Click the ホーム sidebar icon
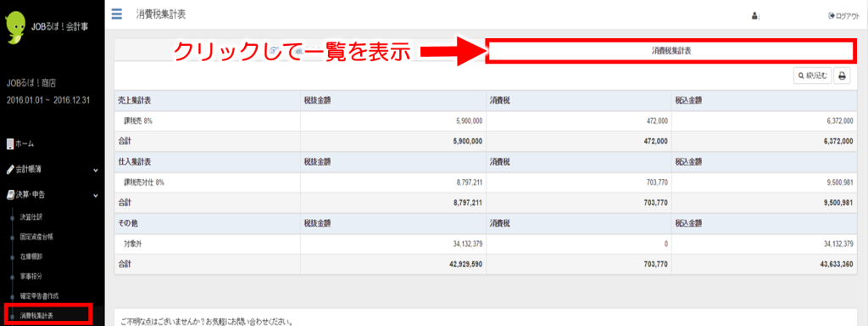 9,143
